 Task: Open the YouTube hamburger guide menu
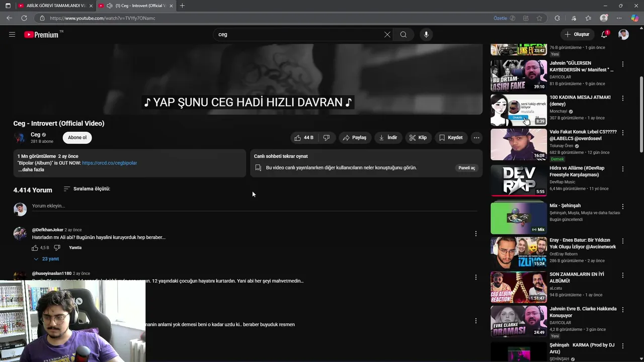[x=12, y=34]
